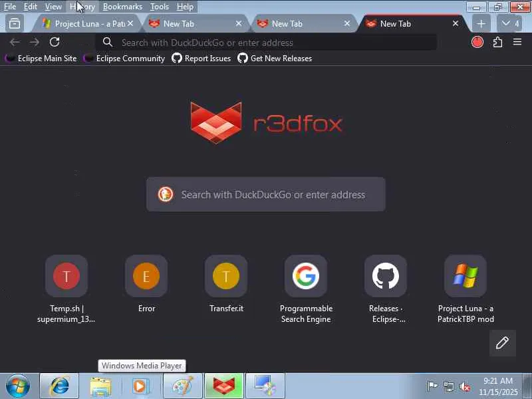Open Paint from the taskbar
The height and width of the screenshot is (399, 532).
(x=183, y=386)
